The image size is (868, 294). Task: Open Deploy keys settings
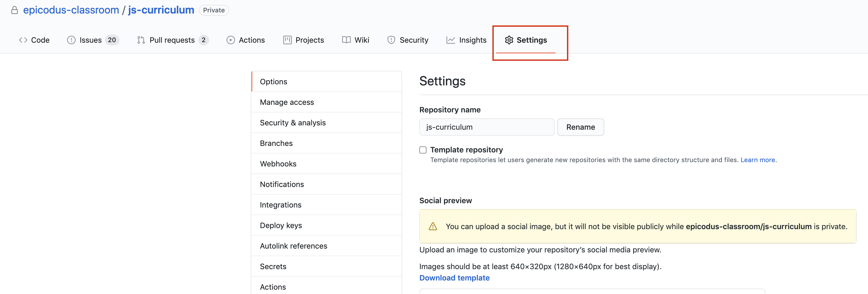tap(326, 225)
